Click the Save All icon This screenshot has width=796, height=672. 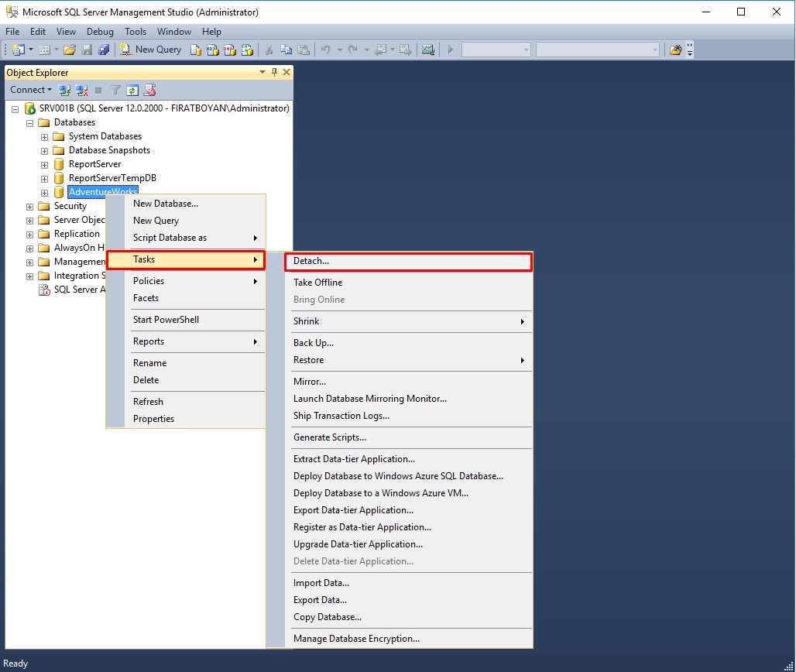(104, 50)
